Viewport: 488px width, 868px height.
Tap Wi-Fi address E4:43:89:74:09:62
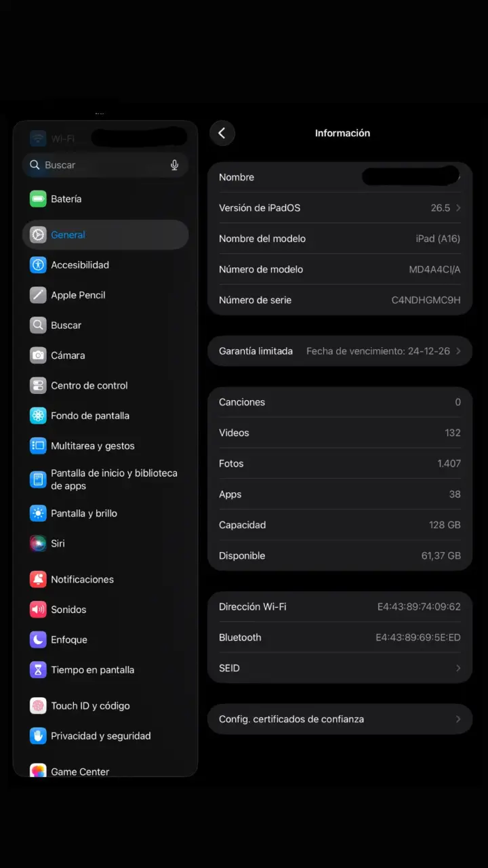419,607
